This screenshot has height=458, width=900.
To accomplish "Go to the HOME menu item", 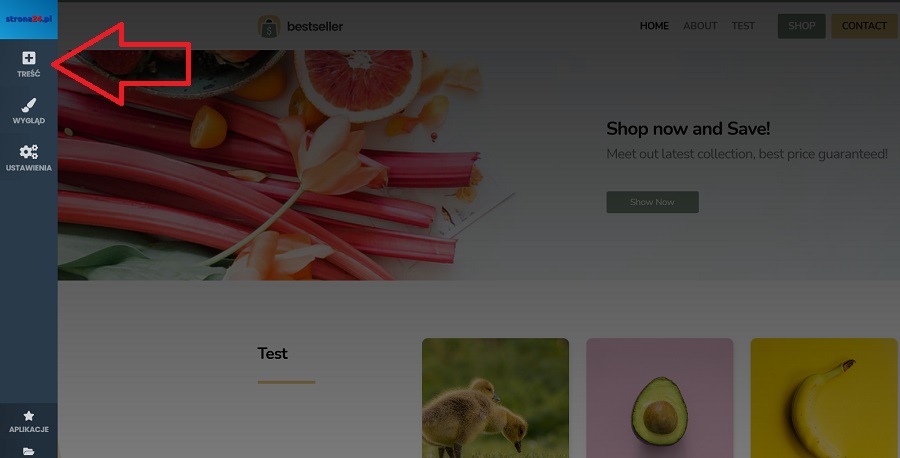I will pyautogui.click(x=654, y=26).
